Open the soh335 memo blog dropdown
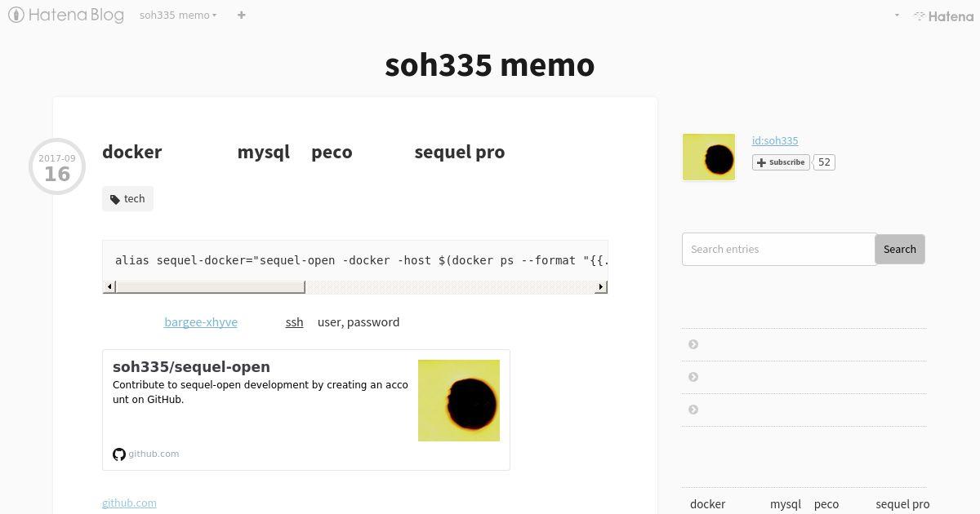 click(178, 15)
